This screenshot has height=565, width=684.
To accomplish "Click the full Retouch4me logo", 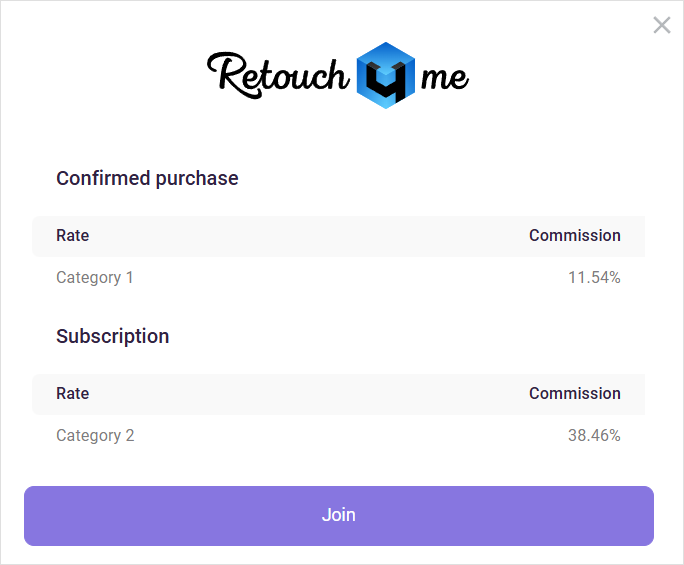I will coord(338,75).
